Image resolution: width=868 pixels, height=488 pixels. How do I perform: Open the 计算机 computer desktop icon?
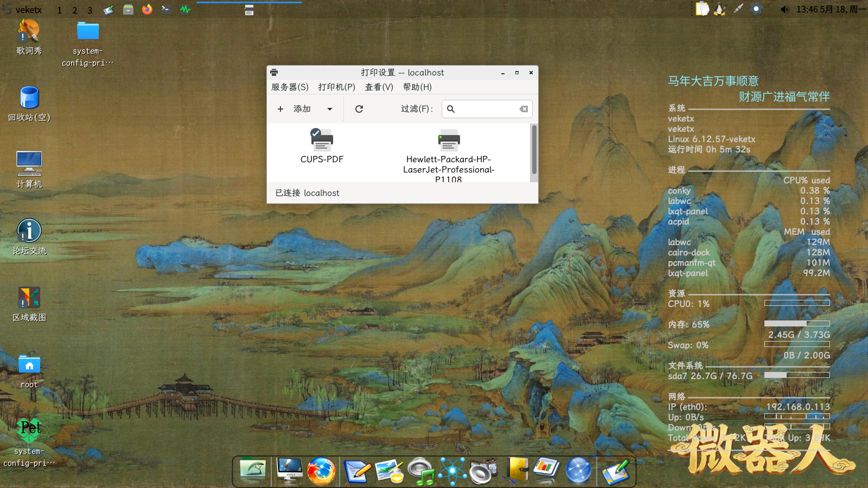pos(29,170)
